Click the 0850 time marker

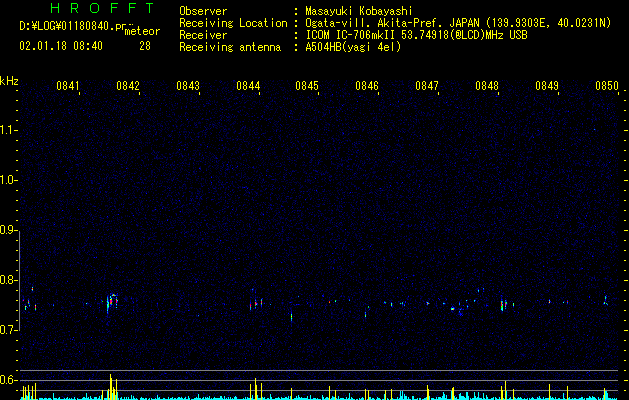pyautogui.click(x=607, y=86)
